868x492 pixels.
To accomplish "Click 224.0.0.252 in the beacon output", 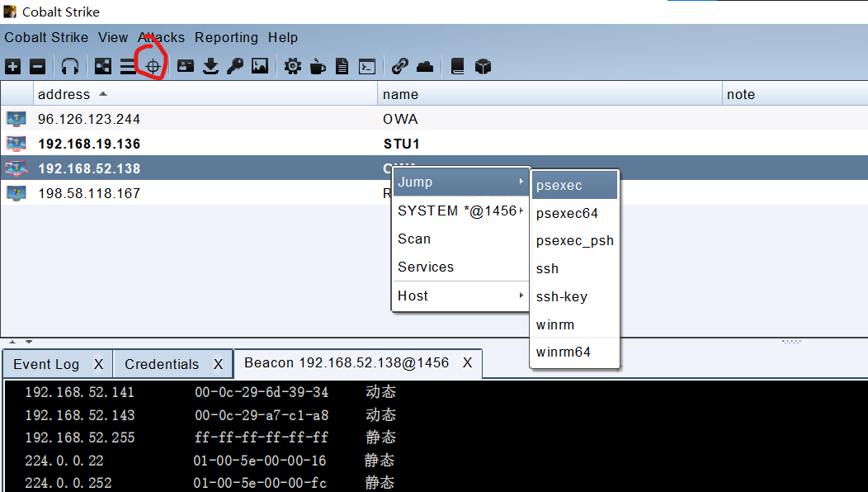I will (x=68, y=483).
